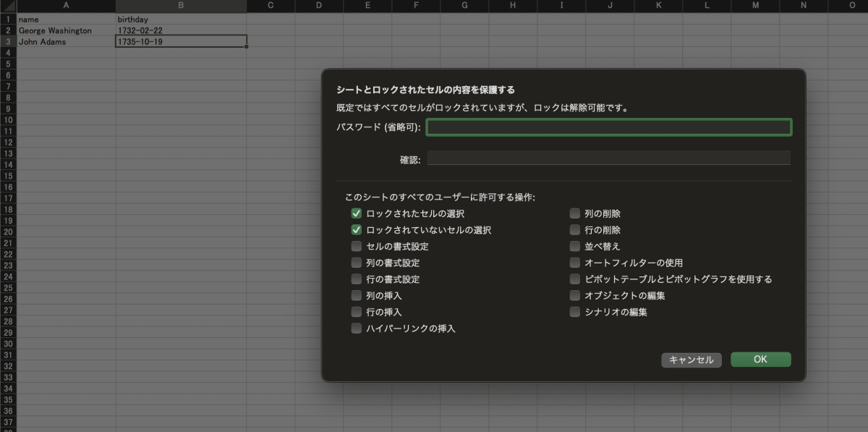Enable 行の書式設定 checkbox
The height and width of the screenshot is (432, 868).
356,279
